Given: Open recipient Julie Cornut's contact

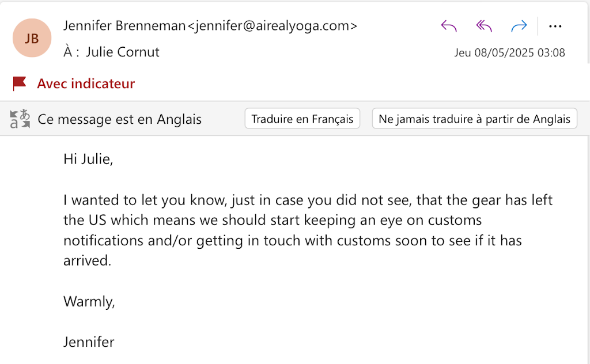Looking at the screenshot, I should [123, 52].
